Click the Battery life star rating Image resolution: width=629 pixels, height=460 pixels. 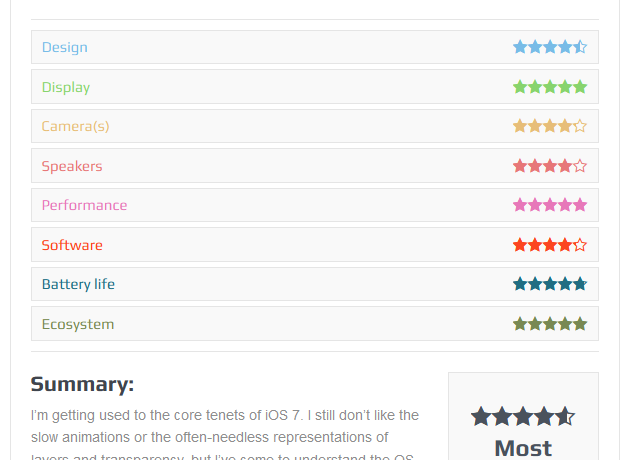coord(549,284)
